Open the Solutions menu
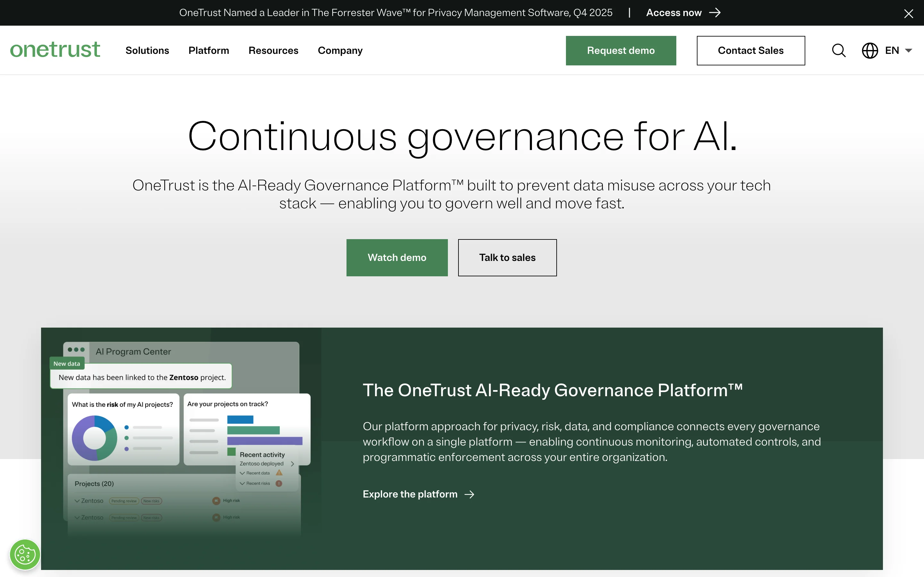This screenshot has width=924, height=577. [147, 50]
